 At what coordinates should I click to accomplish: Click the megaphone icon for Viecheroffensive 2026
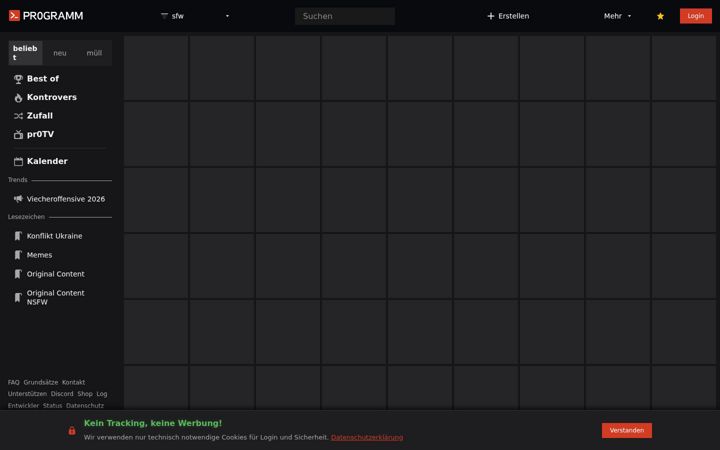click(x=18, y=199)
